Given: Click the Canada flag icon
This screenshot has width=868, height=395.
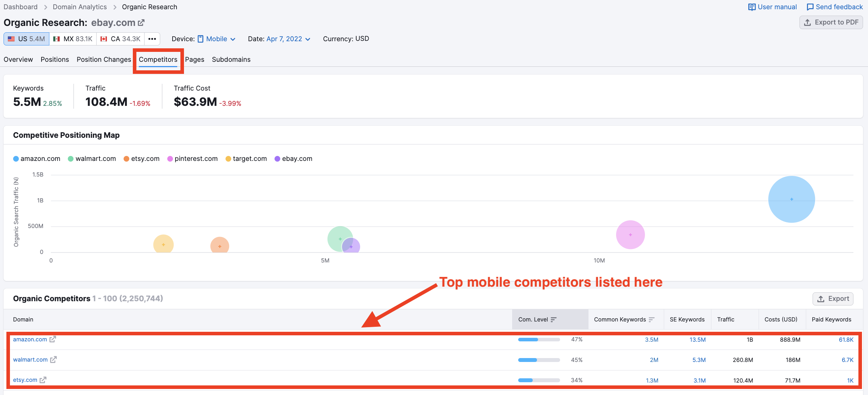Looking at the screenshot, I should click(104, 39).
